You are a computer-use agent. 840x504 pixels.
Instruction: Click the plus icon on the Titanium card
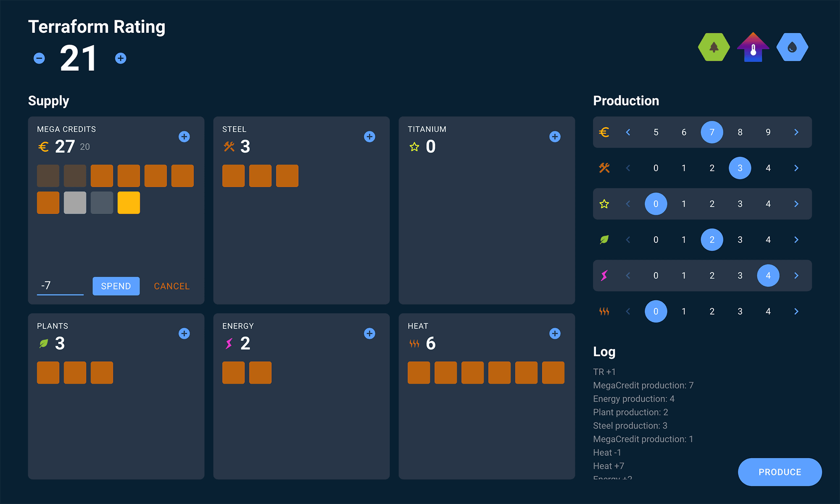554,136
